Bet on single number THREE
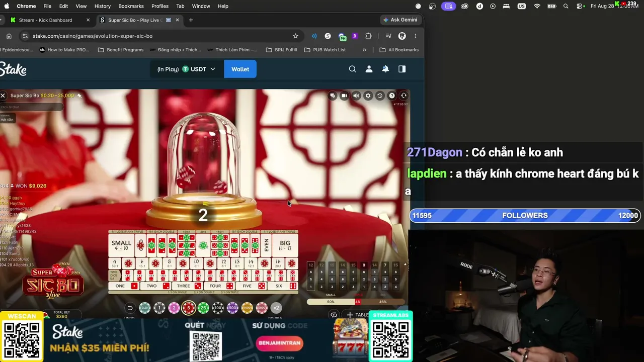The width and height of the screenshot is (644, 362). (187, 286)
